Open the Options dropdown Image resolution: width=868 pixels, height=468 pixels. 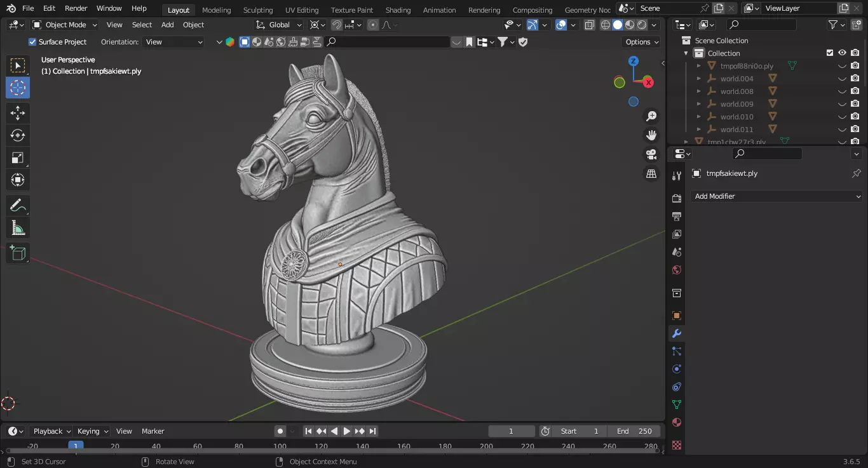coord(642,42)
